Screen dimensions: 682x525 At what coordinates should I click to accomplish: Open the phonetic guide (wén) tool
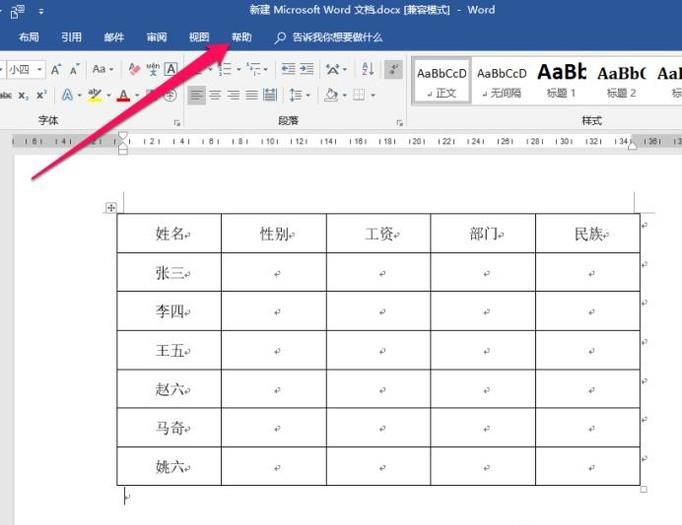(153, 69)
